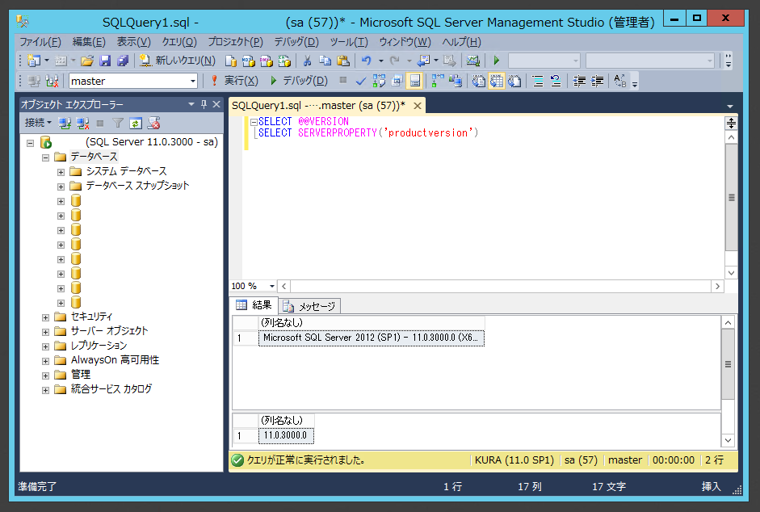Click the result cell 11.0.3000.0

(x=285, y=435)
